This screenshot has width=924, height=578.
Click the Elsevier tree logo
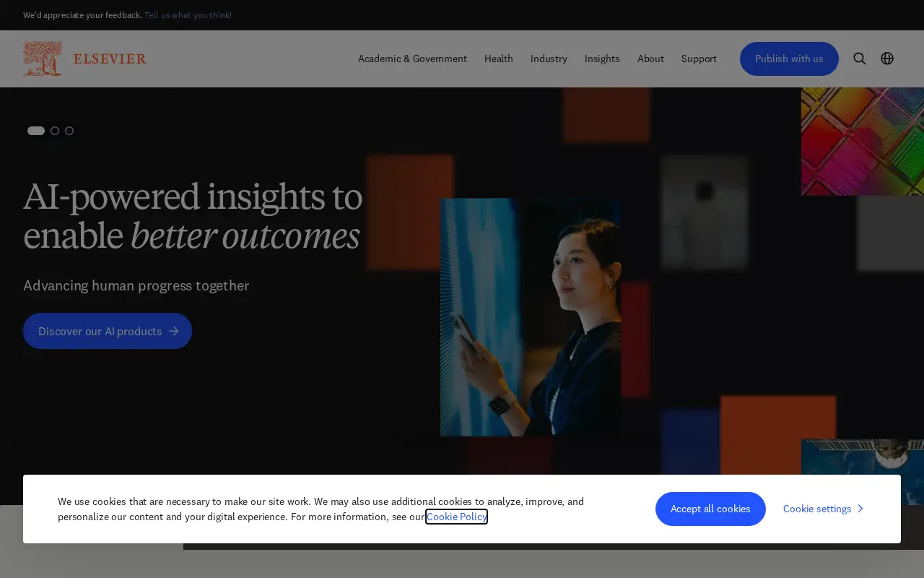43,59
